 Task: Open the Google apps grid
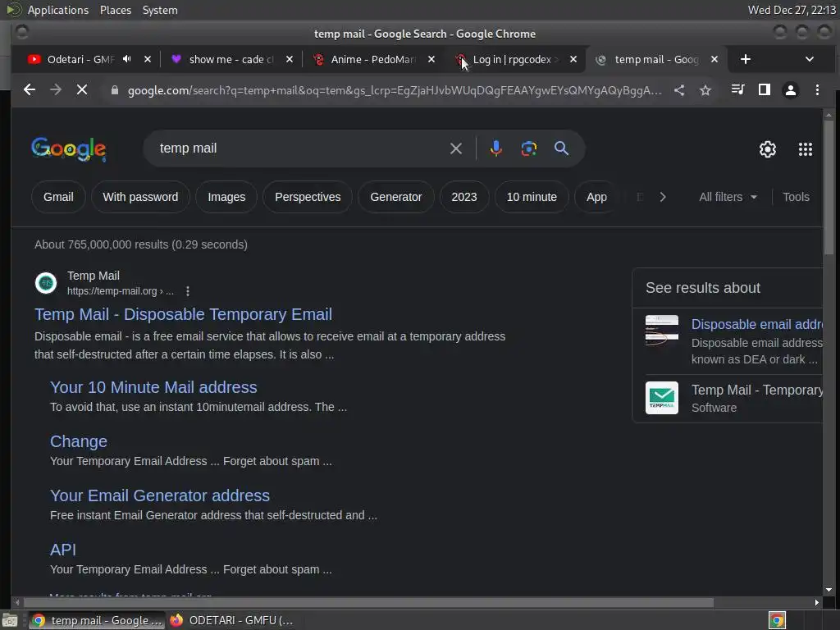(x=806, y=149)
